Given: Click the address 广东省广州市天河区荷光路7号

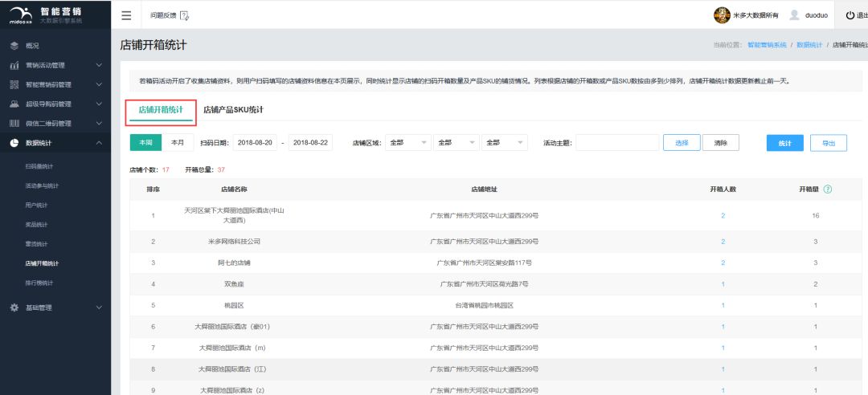Looking at the screenshot, I should tap(484, 283).
